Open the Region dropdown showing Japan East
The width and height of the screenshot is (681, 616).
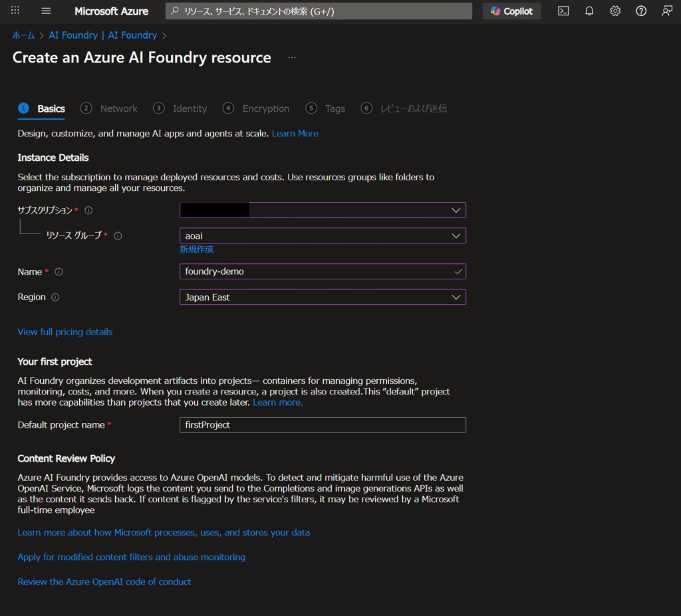click(323, 297)
